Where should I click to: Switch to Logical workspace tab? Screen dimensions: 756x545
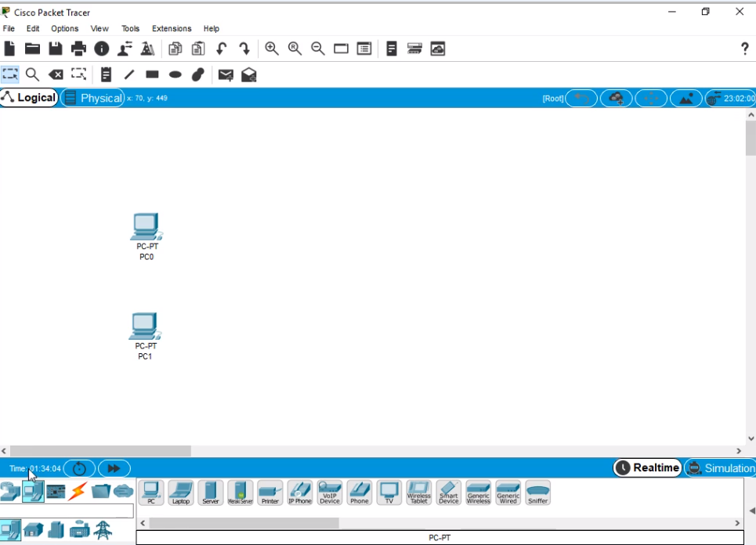(x=29, y=98)
